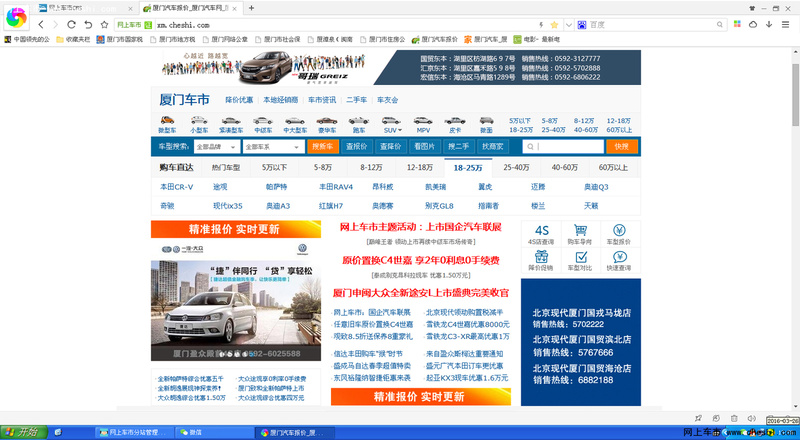Expand the 全部车系 series dropdown

click(x=273, y=146)
